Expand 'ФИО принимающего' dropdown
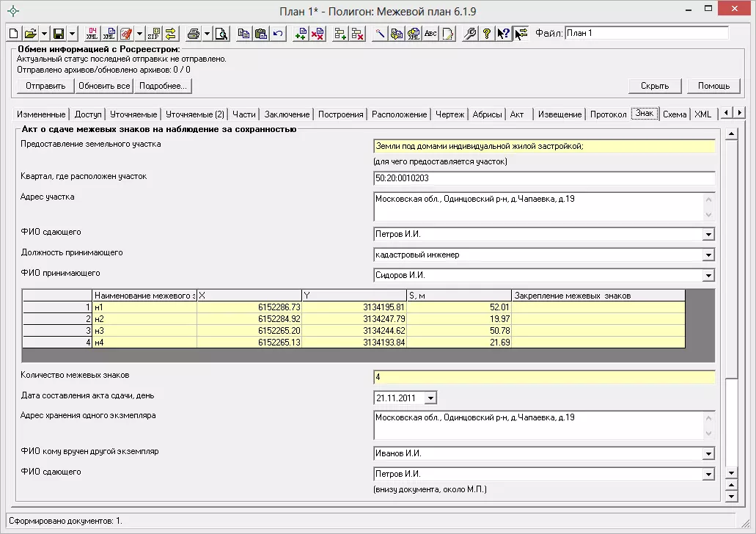The image size is (756, 534). [708, 276]
